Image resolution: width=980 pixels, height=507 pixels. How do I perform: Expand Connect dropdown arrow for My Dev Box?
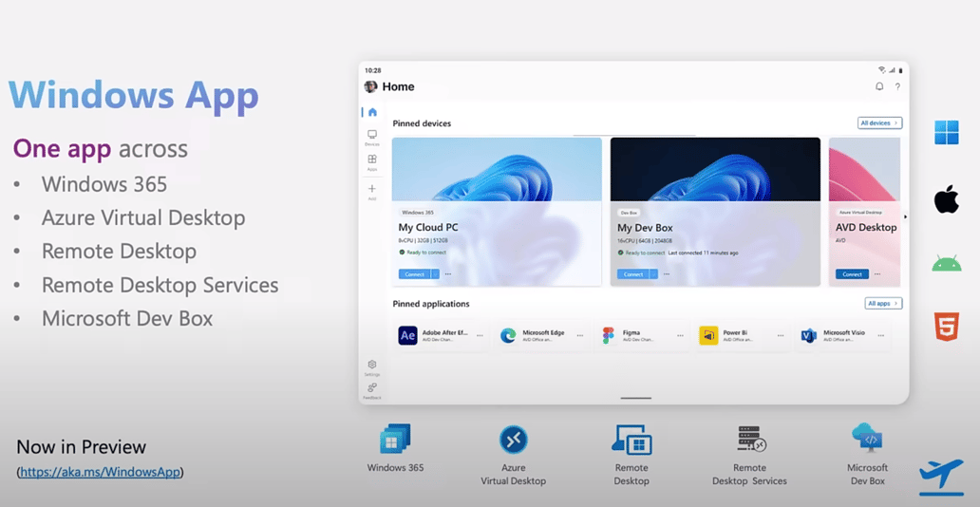pos(653,273)
